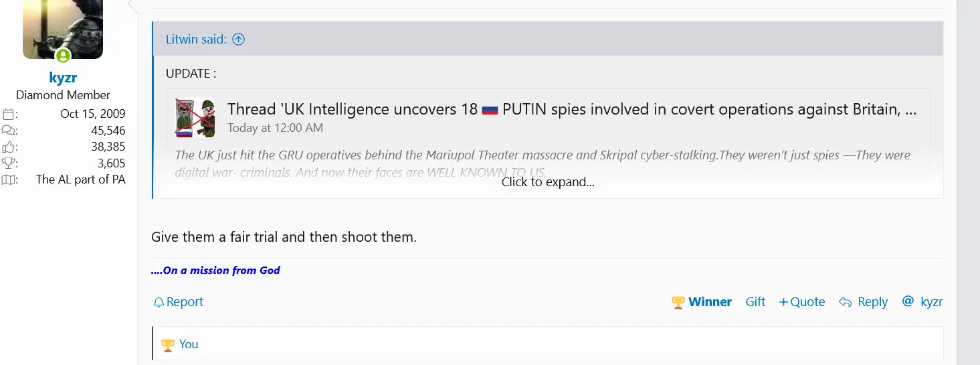The height and width of the screenshot is (365, 980).
Task: Open the 'Litwin said:' quoted post link
Action: pyautogui.click(x=195, y=39)
